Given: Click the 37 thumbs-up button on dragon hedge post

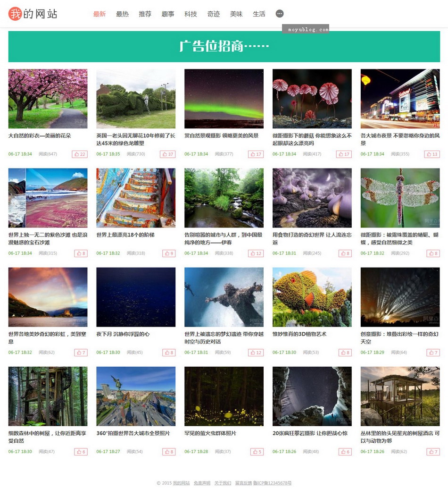Looking at the screenshot, I should (x=168, y=154).
